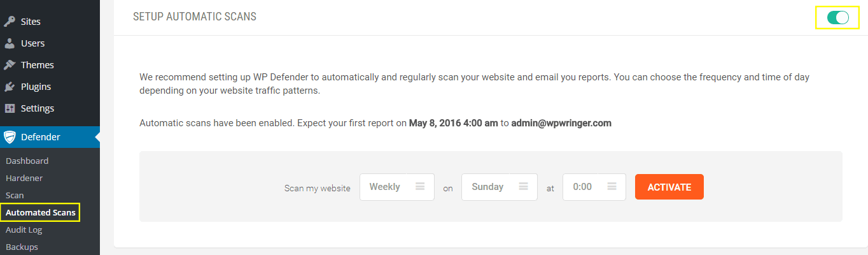
Task: Click the admin@wpwringer.com email address
Action: pos(561,123)
